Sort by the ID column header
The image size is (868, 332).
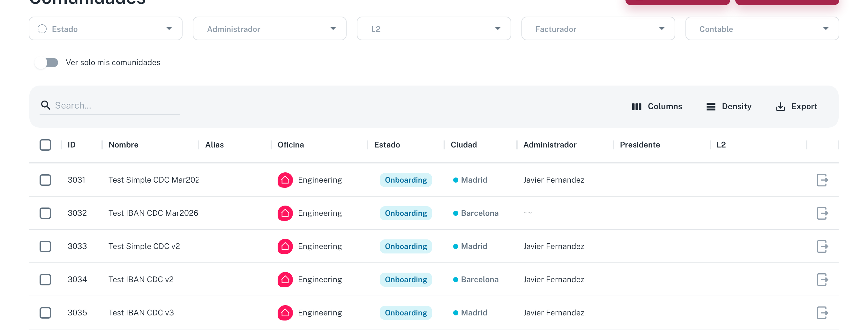point(71,145)
